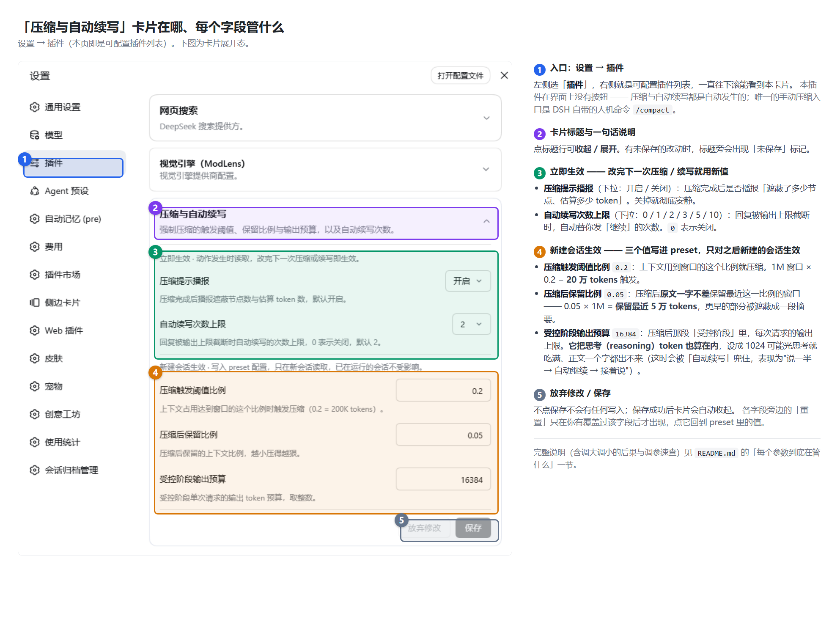Click the panel icon beside 侧边卡片

[x=35, y=303]
